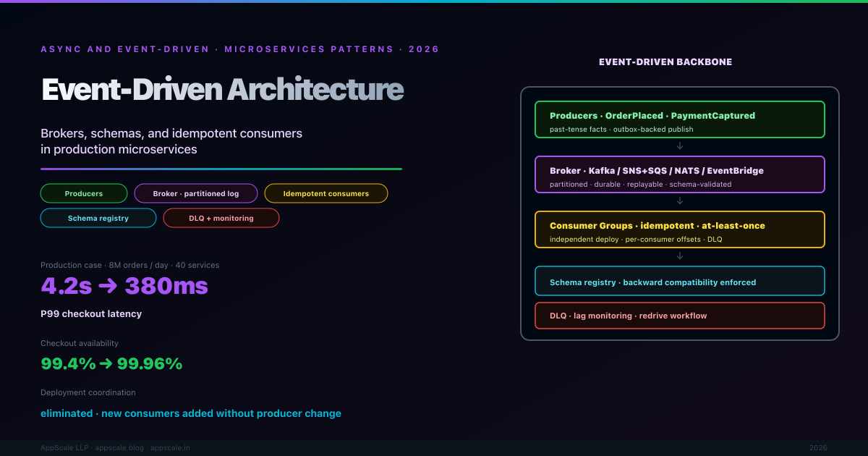This screenshot has width=868, height=456.
Task: Click the gradient divider line under the subtitle
Action: [221, 169]
